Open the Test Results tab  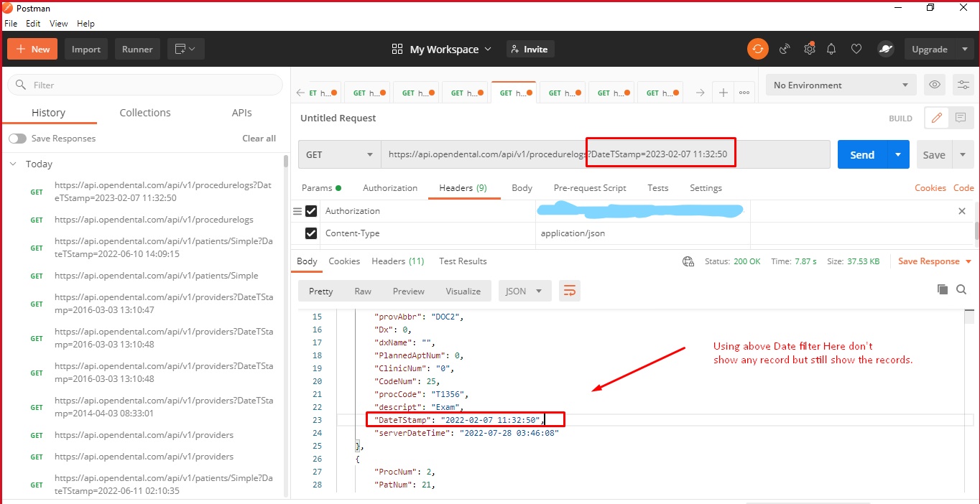coord(463,261)
